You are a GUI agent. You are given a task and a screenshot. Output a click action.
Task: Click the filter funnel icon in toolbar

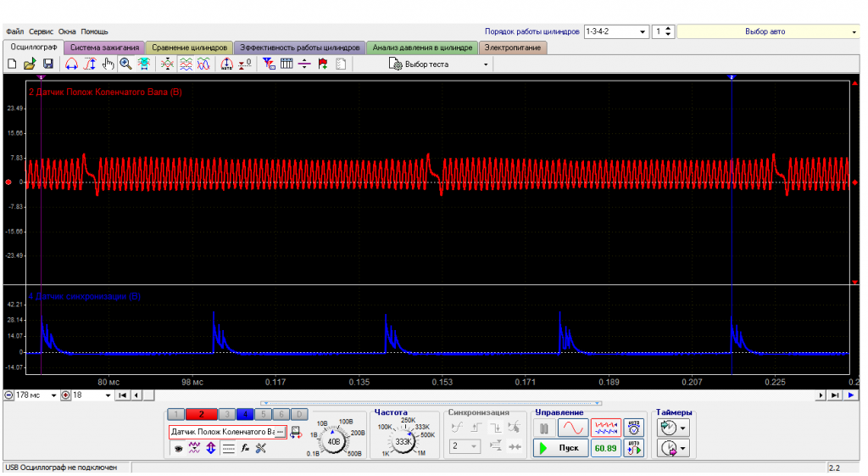click(x=269, y=64)
